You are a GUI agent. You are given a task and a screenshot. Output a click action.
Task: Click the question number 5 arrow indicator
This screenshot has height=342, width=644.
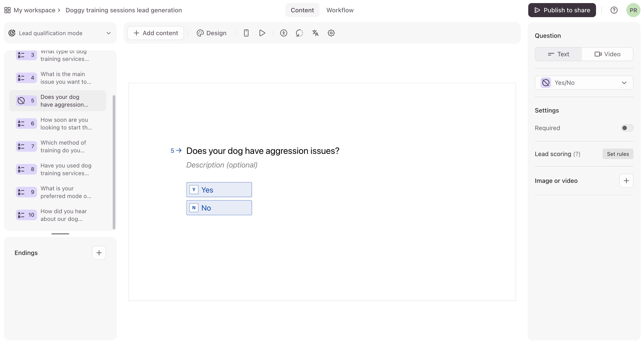click(176, 151)
